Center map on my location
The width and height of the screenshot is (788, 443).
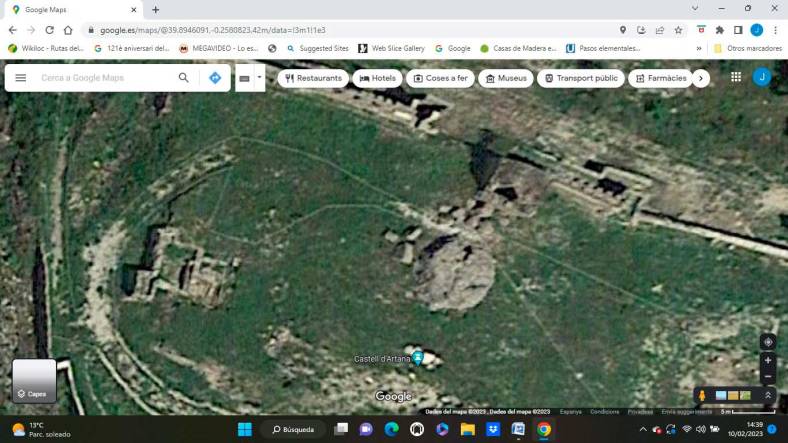(x=768, y=342)
